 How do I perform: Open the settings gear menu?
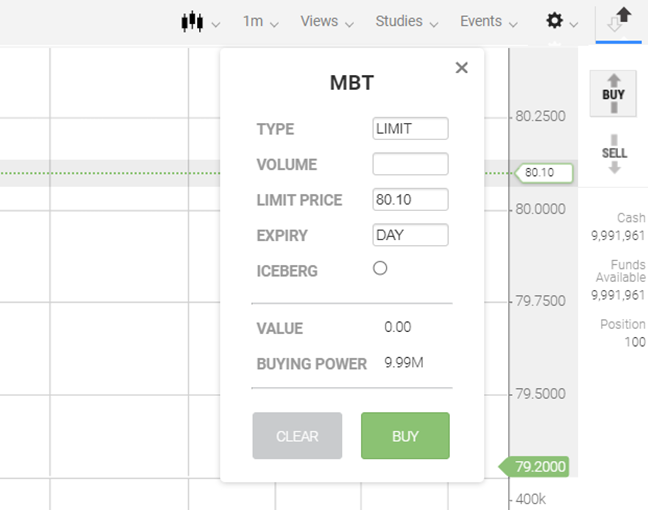pyautogui.click(x=560, y=22)
